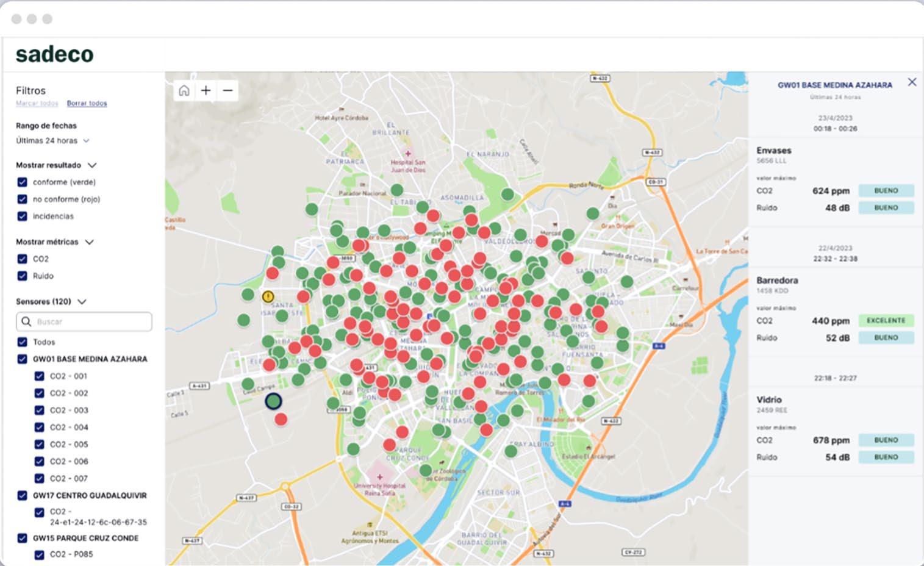The image size is (924, 566).
Task: Select the CO2 - 004 sensor entry
Action: [69, 427]
